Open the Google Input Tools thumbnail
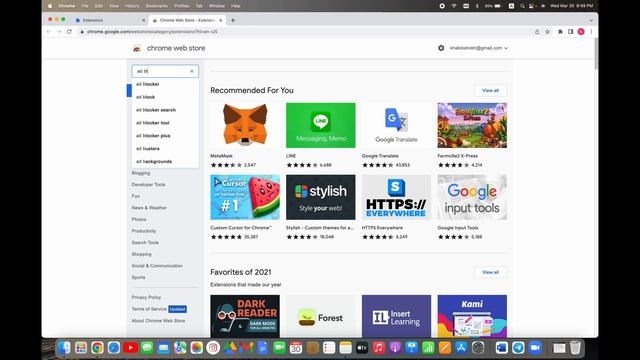This screenshot has height=360, width=640. 472,197
